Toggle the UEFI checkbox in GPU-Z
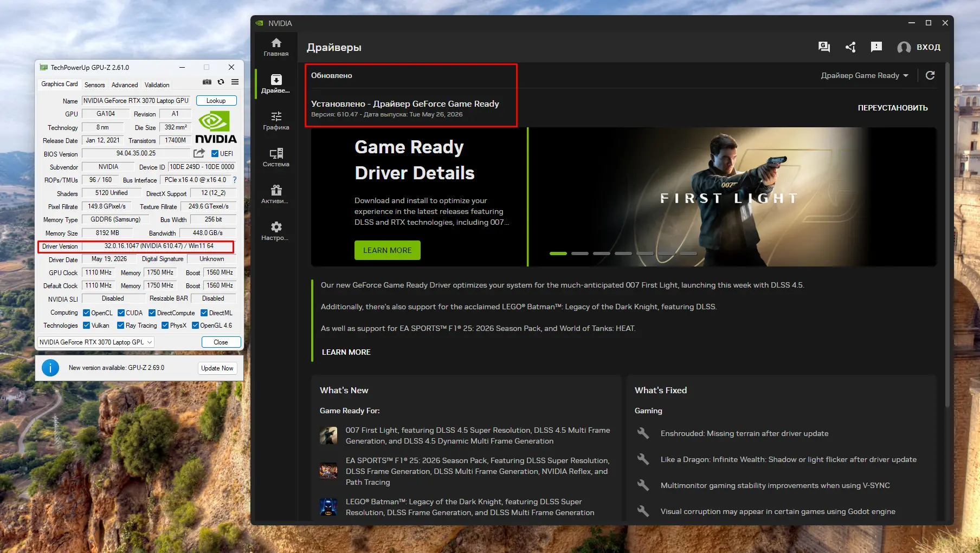Screen dimensions: 980x553 click(215, 154)
